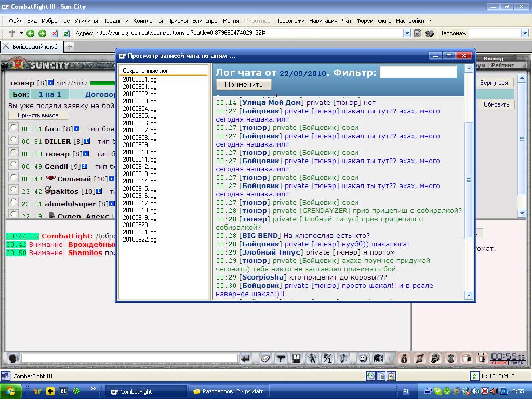Select radio button for Gendil challenge

coord(13,165)
